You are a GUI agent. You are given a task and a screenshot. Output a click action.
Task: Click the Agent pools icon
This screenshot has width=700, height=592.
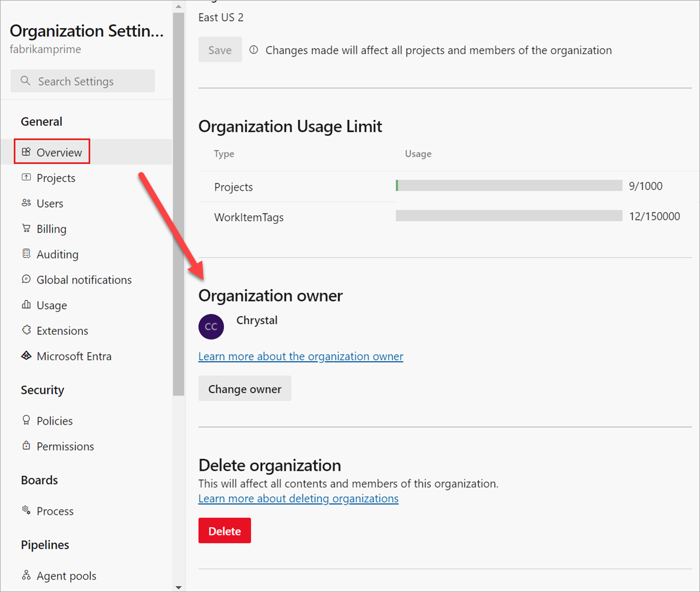[x=26, y=576]
